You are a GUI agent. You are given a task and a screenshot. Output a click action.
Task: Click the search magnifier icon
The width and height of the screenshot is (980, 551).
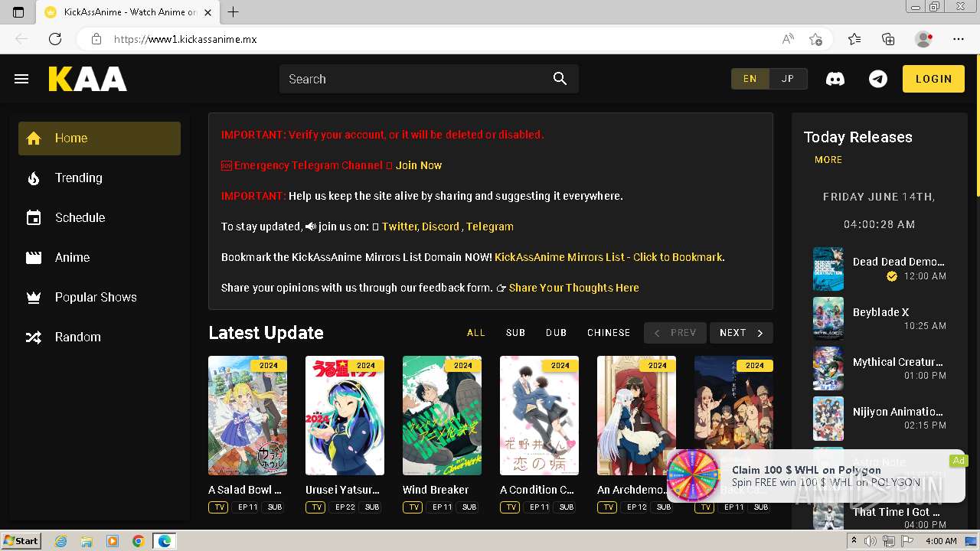[560, 79]
